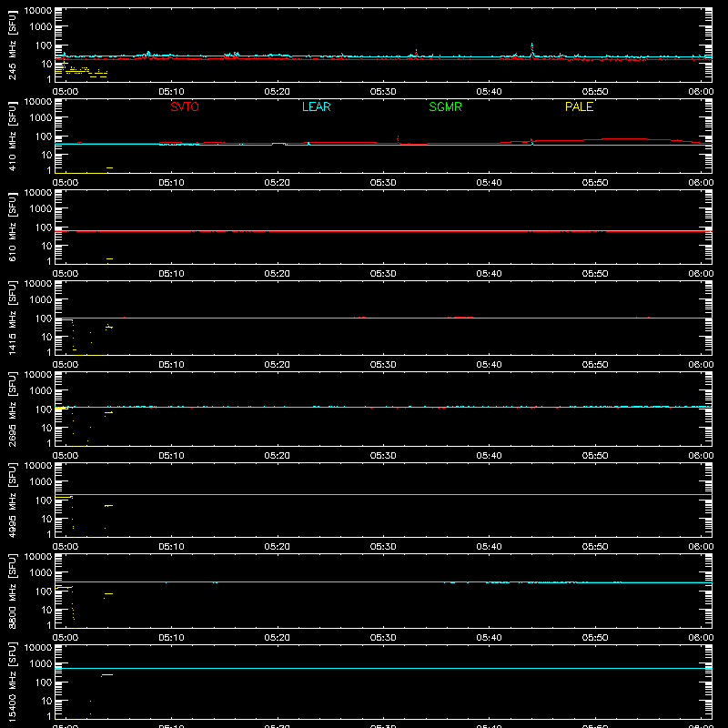Screen dimensions: 728x728
Task: Click the 05:40 tick under the 610 MHz panel
Action: pos(489,274)
